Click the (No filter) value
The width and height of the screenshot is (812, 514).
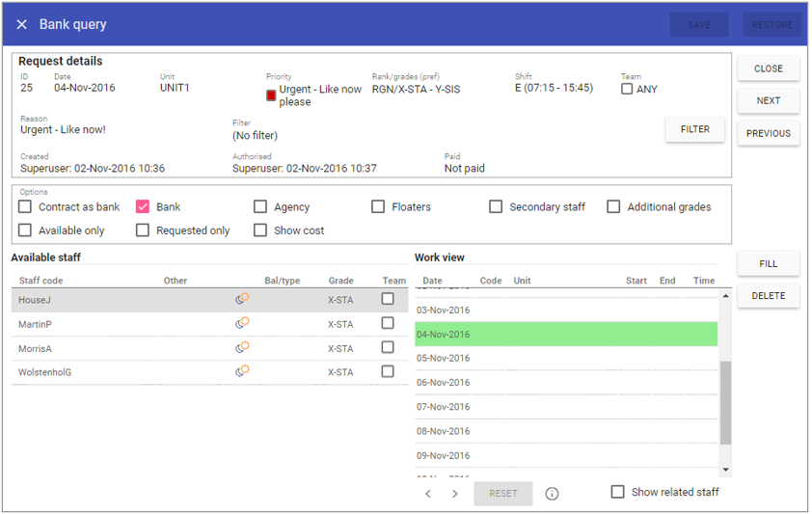click(255, 136)
